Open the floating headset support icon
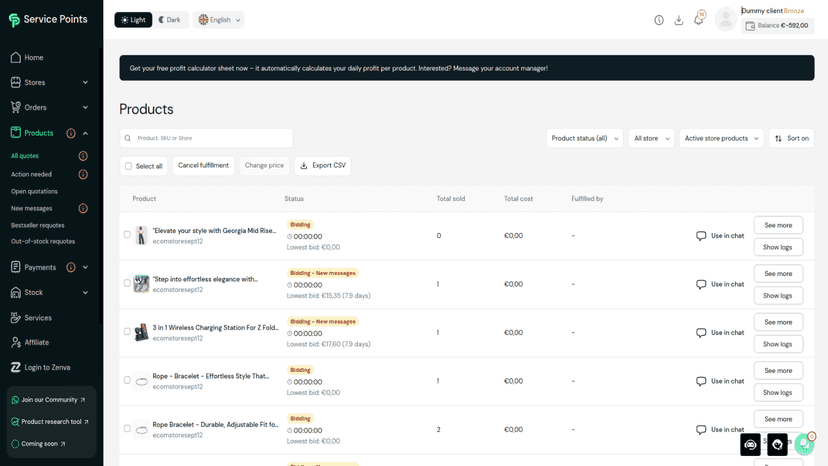 [777, 445]
